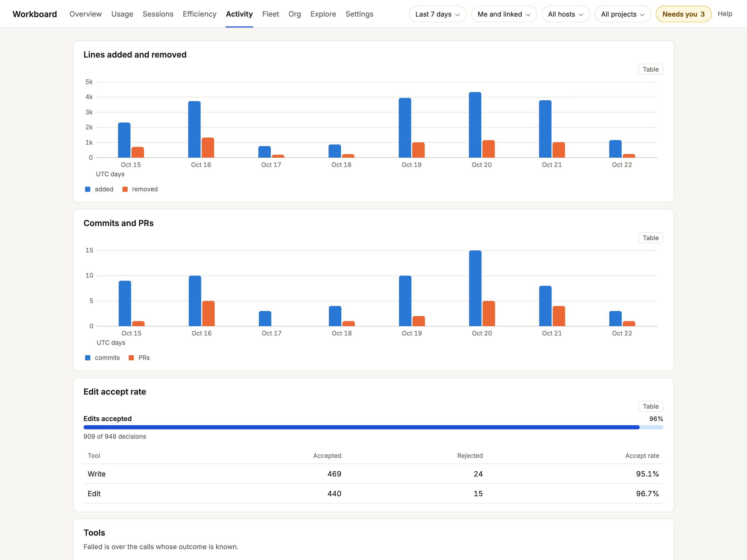747x560 pixels.
Task: Click the Write row tool name
Action: pyautogui.click(x=96, y=474)
